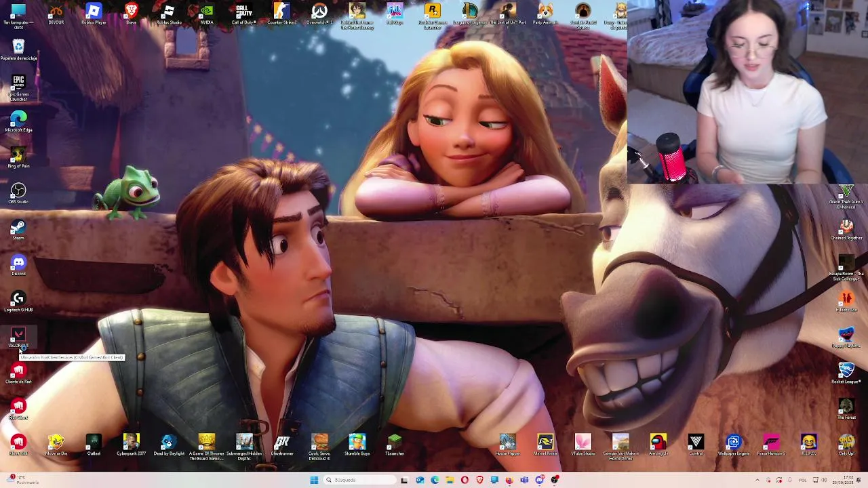Open File Explorer from the taskbar
Screen dimensions: 868x488
click(x=450, y=480)
